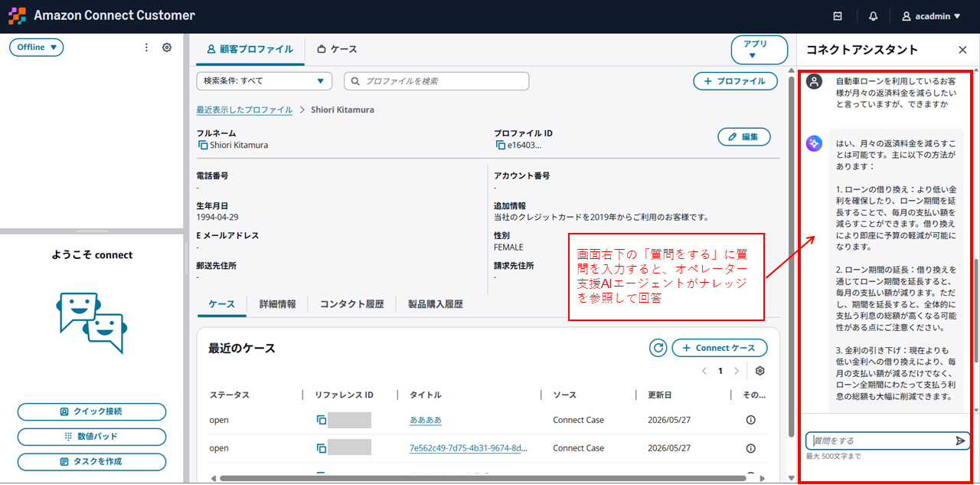Click the 質問をする input field
This screenshot has height=485, width=980.
(x=880, y=441)
